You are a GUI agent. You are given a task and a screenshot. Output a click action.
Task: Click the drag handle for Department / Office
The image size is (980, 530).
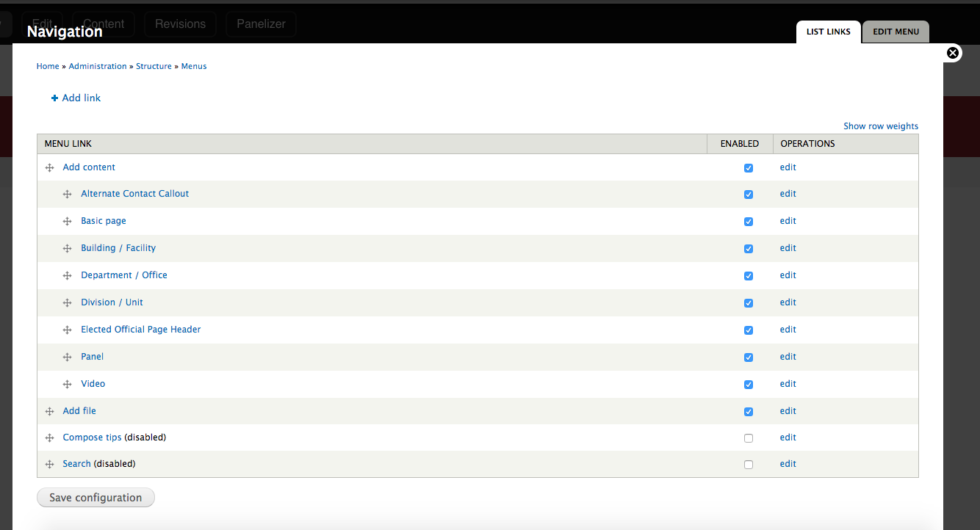coord(68,276)
